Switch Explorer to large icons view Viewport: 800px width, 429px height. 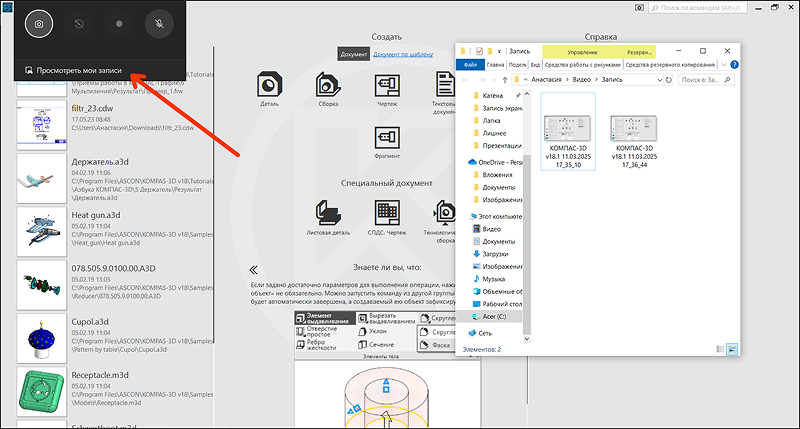click(x=732, y=349)
